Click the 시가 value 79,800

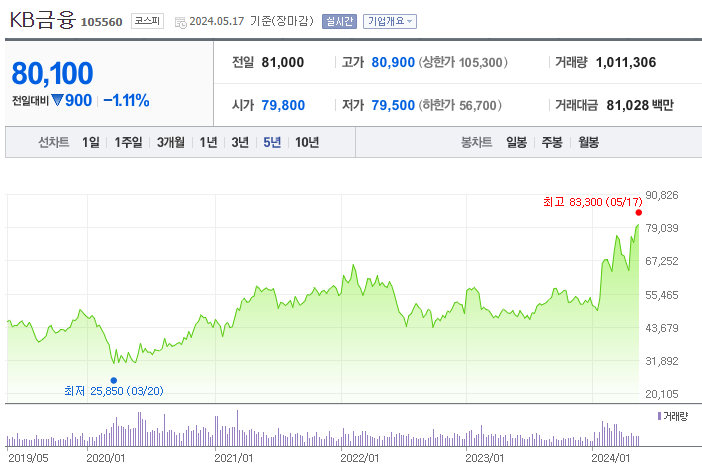[283, 105]
